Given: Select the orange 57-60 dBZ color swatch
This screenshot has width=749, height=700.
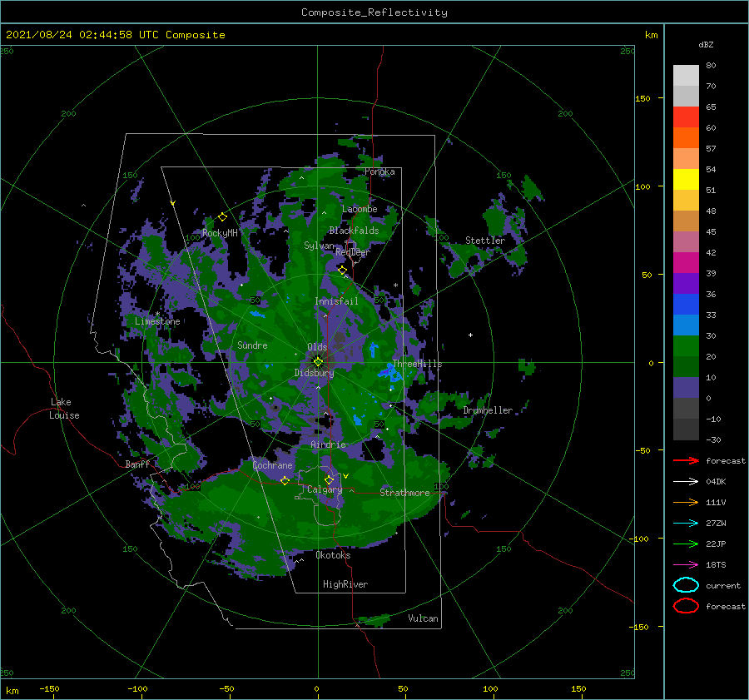Looking at the screenshot, I should (x=686, y=137).
